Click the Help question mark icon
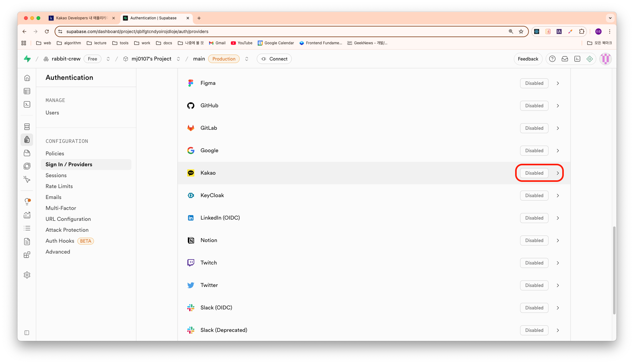 pyautogui.click(x=552, y=59)
